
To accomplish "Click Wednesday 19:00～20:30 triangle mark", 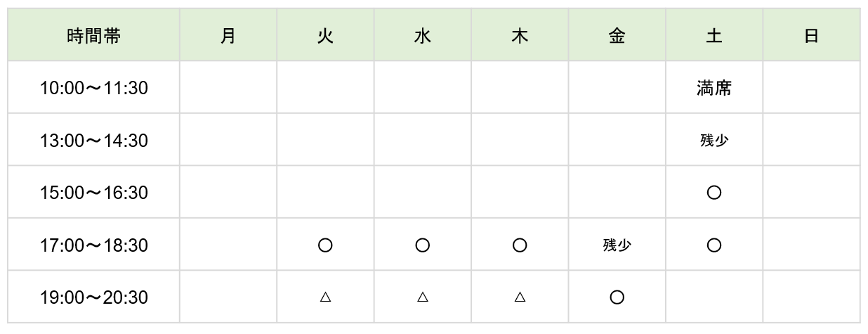I will click(x=422, y=297).
